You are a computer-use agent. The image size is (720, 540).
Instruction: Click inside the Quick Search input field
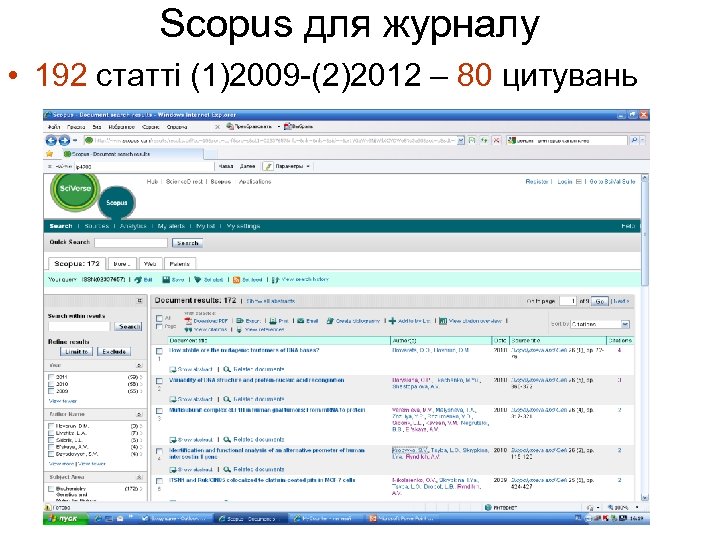(x=131, y=242)
